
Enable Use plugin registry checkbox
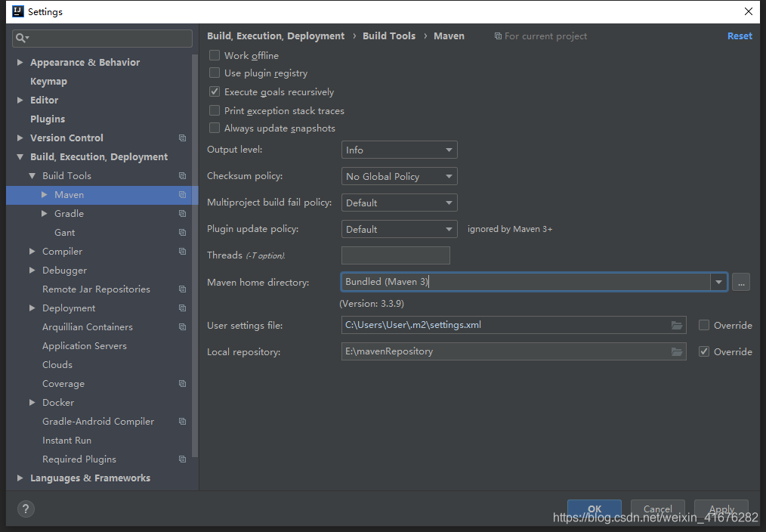coord(215,73)
